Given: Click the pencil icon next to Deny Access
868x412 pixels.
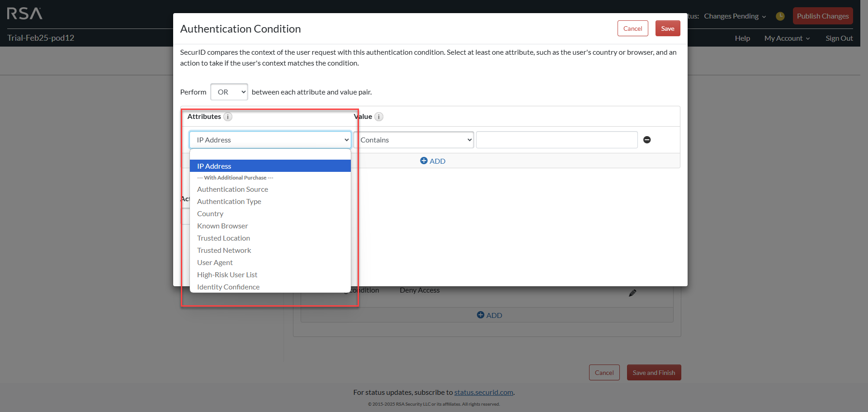Looking at the screenshot, I should (x=632, y=293).
